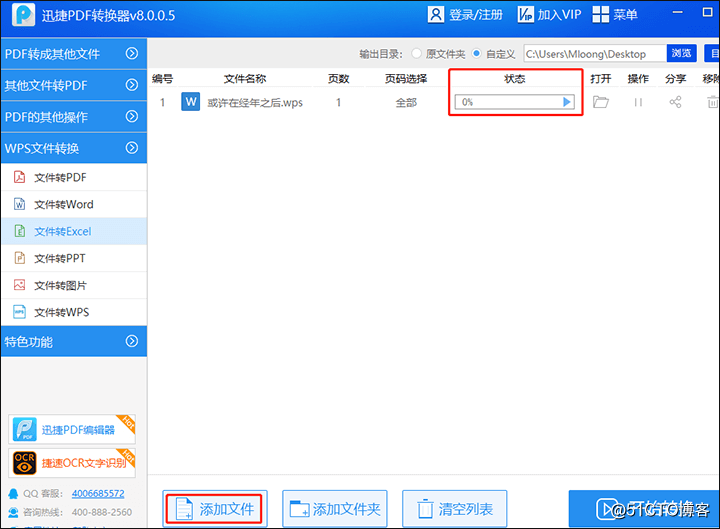Select 文件转PDF option
Image resolution: width=720 pixels, height=529 pixels.
coord(73,177)
